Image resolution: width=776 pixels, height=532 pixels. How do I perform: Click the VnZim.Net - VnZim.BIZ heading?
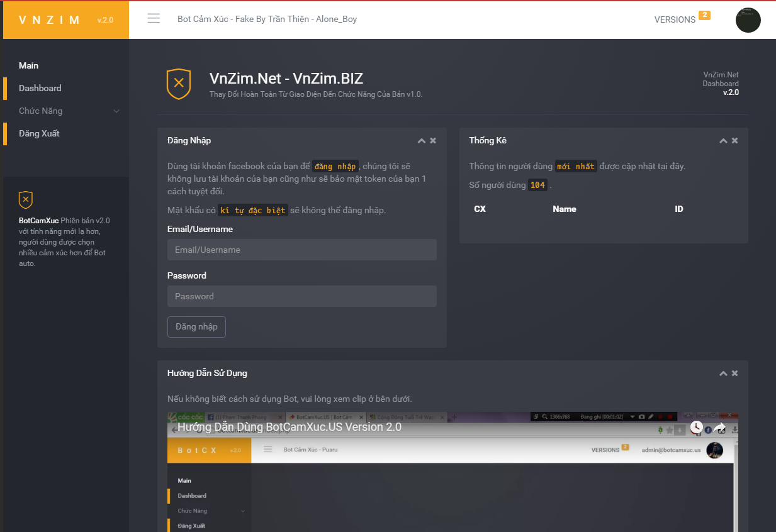click(x=286, y=79)
